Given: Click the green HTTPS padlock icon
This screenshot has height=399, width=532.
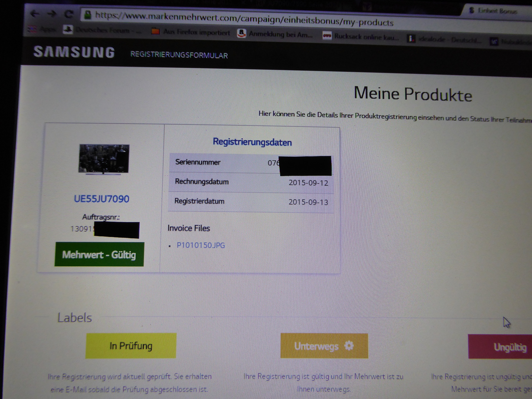Looking at the screenshot, I should click(x=88, y=15).
